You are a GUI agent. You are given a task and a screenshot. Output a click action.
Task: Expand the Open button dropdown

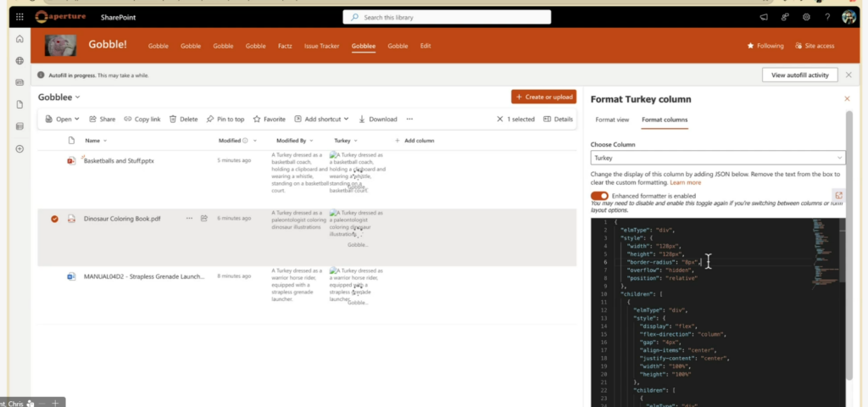[x=76, y=120]
